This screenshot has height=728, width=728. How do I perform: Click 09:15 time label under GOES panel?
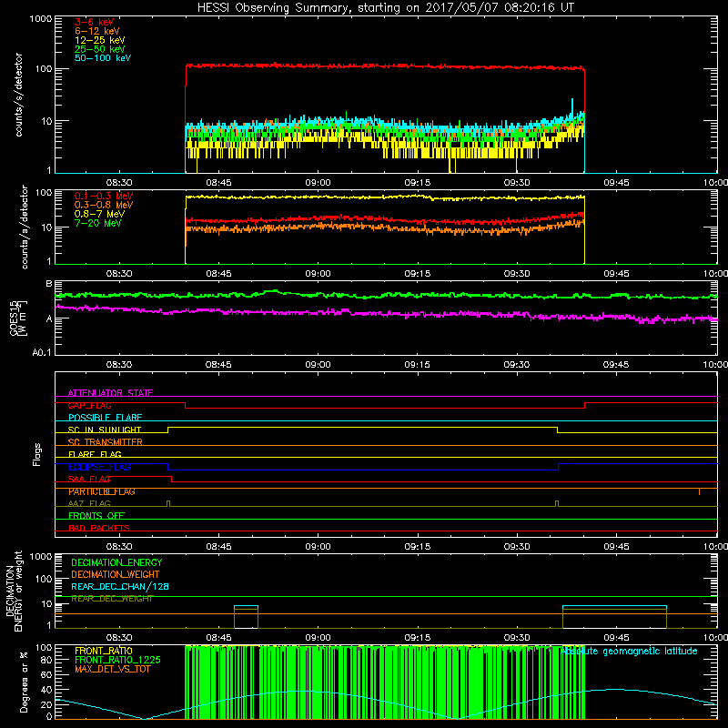click(418, 365)
